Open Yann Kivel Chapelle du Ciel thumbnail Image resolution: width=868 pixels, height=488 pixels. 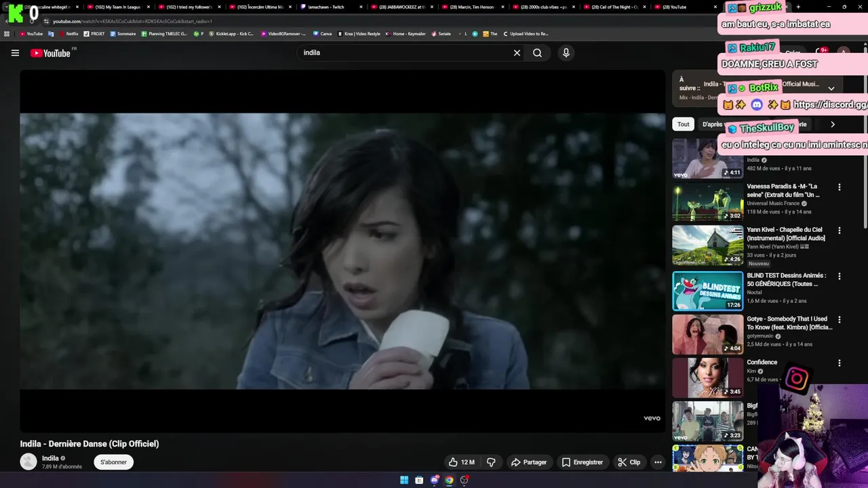tap(707, 245)
